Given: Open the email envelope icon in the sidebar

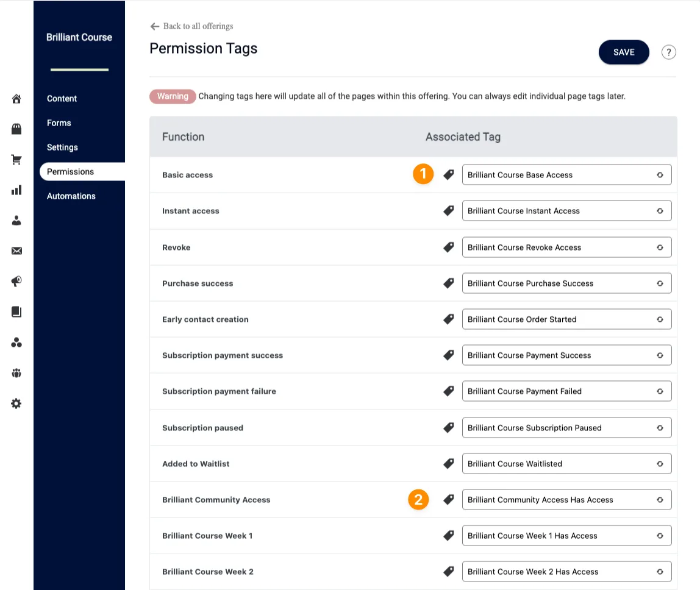Looking at the screenshot, I should pos(16,251).
